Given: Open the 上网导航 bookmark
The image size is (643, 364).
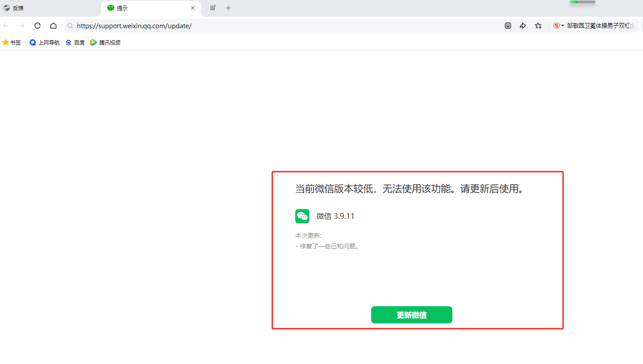Looking at the screenshot, I should tap(45, 42).
